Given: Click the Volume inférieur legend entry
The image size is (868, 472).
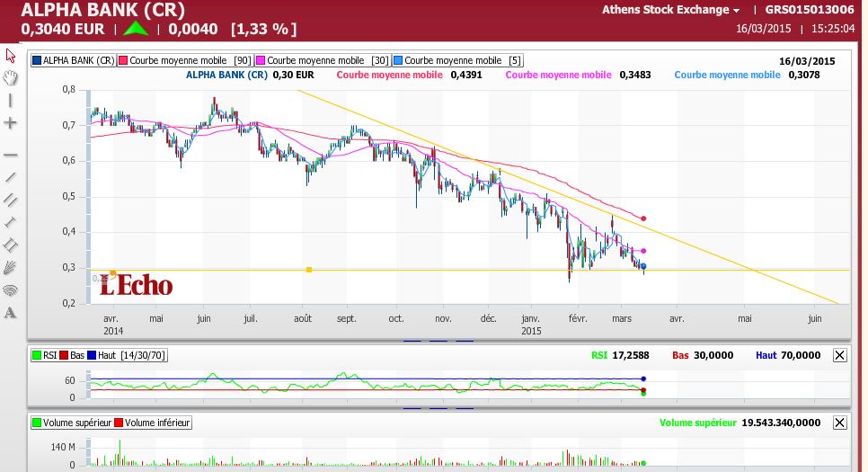Looking at the screenshot, I should pyautogui.click(x=152, y=423).
